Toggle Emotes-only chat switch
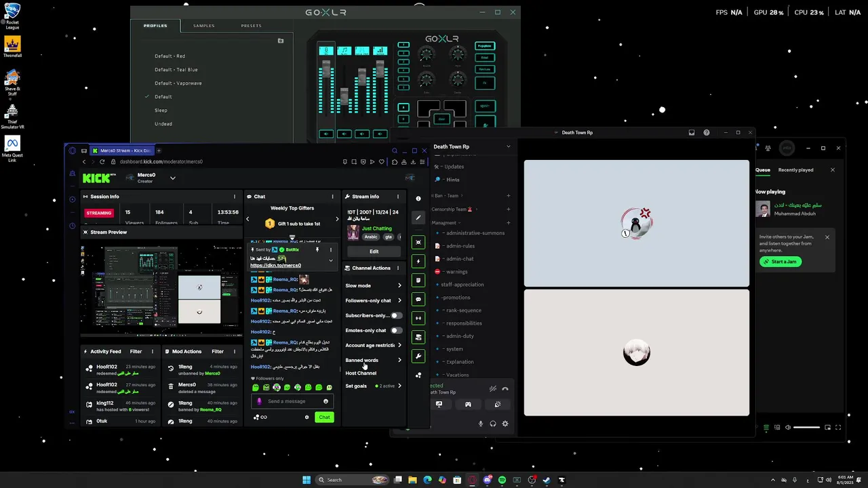The width and height of the screenshot is (868, 488). (x=396, y=331)
